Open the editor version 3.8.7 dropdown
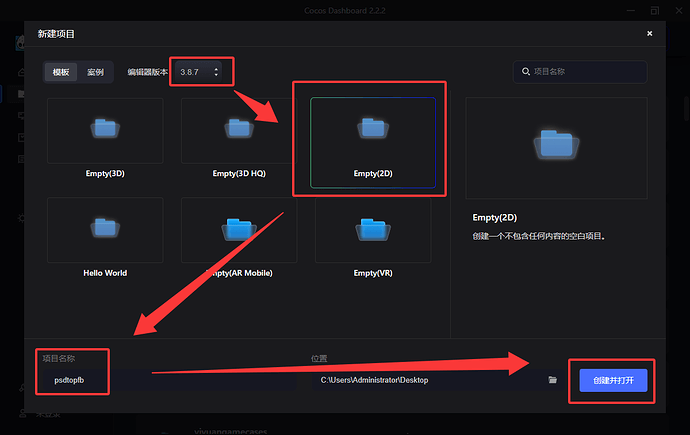 coord(198,72)
